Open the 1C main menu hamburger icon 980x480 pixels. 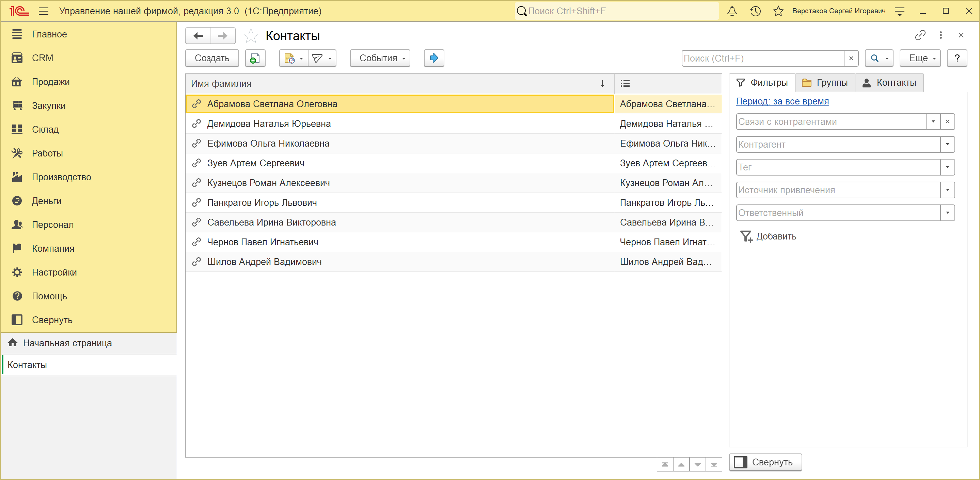44,11
